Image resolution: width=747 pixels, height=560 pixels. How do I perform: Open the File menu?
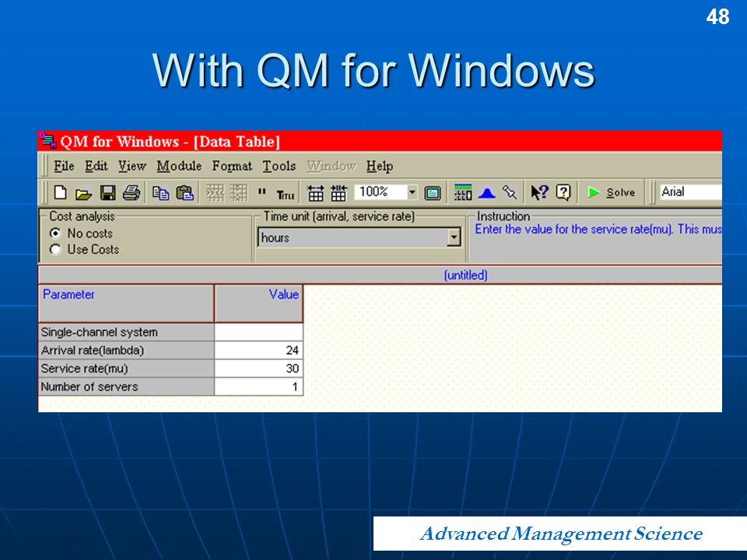(64, 166)
